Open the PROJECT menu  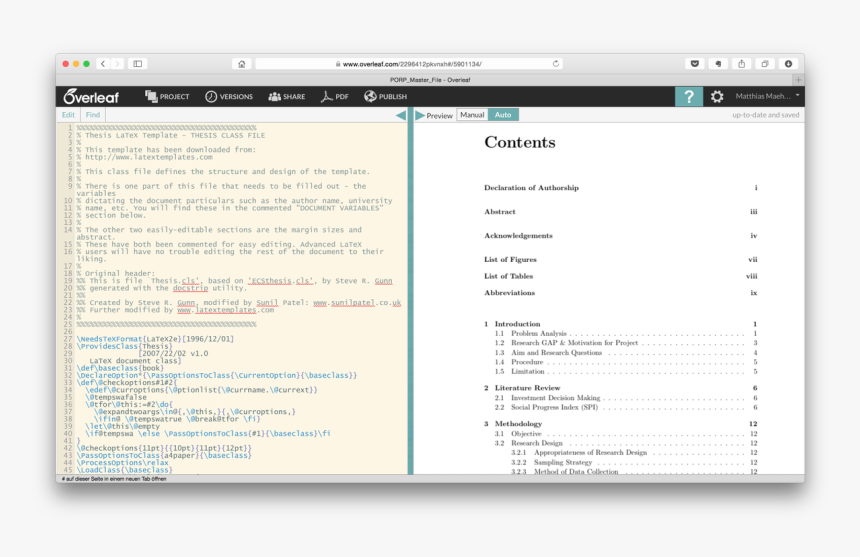167,96
